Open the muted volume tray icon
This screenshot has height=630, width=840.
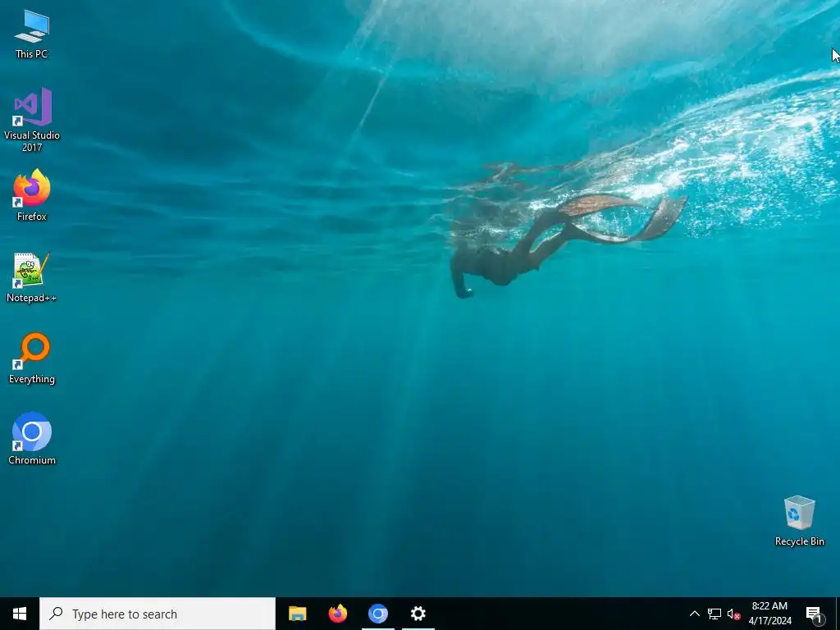(x=733, y=614)
